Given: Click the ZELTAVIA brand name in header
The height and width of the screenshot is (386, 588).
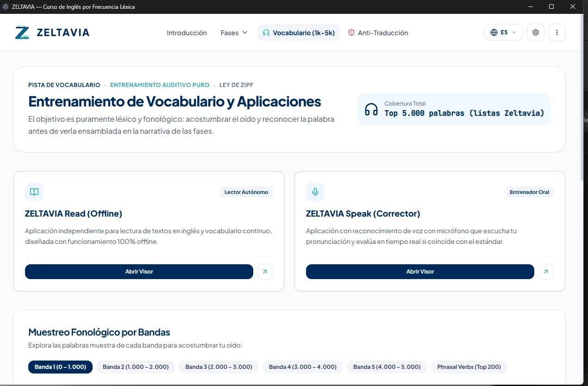Looking at the screenshot, I should pyautogui.click(x=63, y=33).
